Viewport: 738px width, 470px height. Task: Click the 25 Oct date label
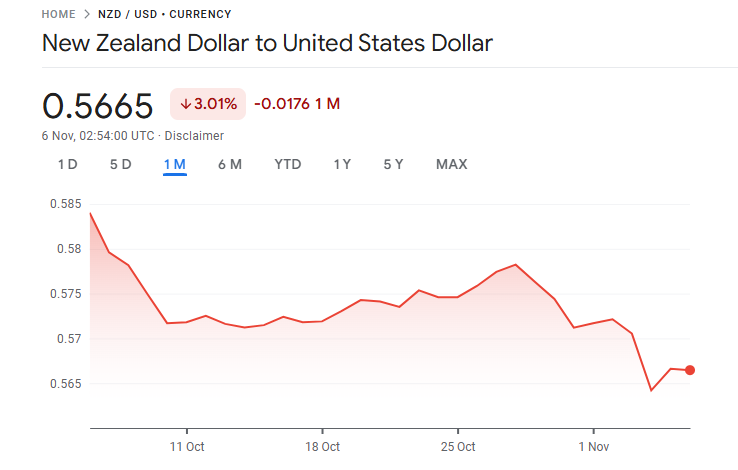click(x=457, y=446)
